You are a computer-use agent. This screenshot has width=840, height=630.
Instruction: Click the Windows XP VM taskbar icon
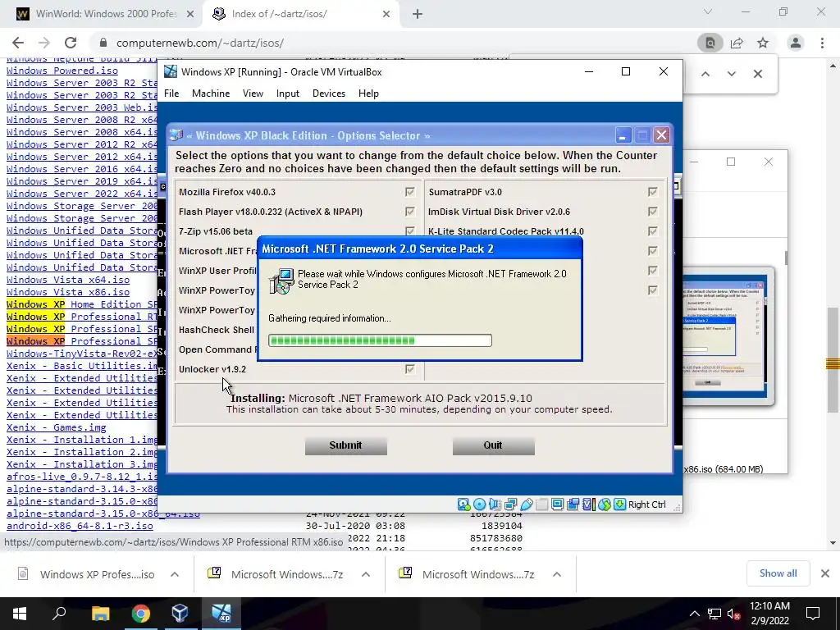pyautogui.click(x=221, y=614)
